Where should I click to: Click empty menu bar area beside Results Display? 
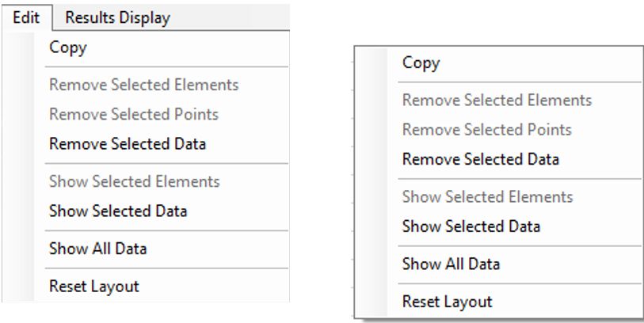(232, 17)
